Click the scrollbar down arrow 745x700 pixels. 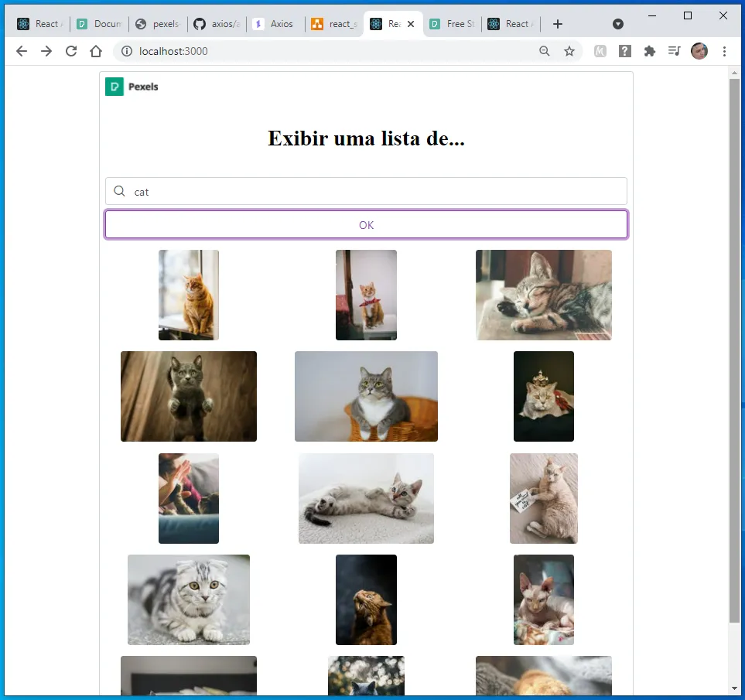734,688
